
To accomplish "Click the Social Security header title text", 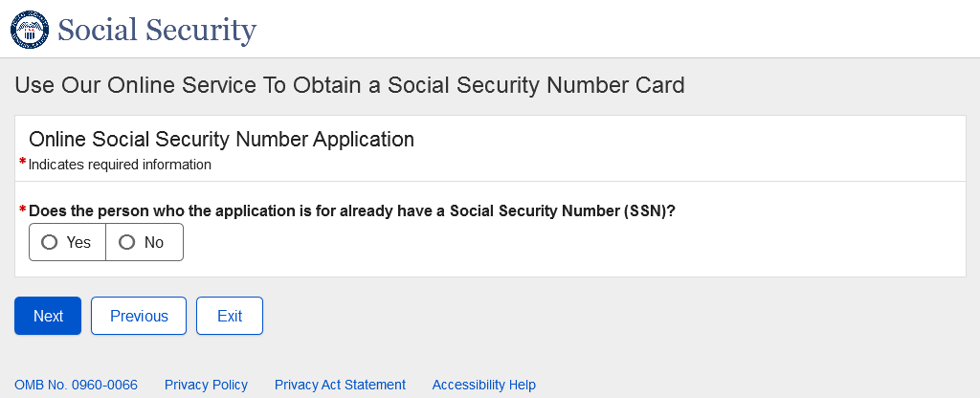I will click(x=157, y=30).
